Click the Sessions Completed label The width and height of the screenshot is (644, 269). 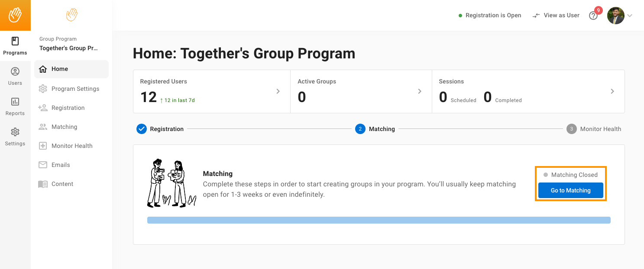(508, 100)
